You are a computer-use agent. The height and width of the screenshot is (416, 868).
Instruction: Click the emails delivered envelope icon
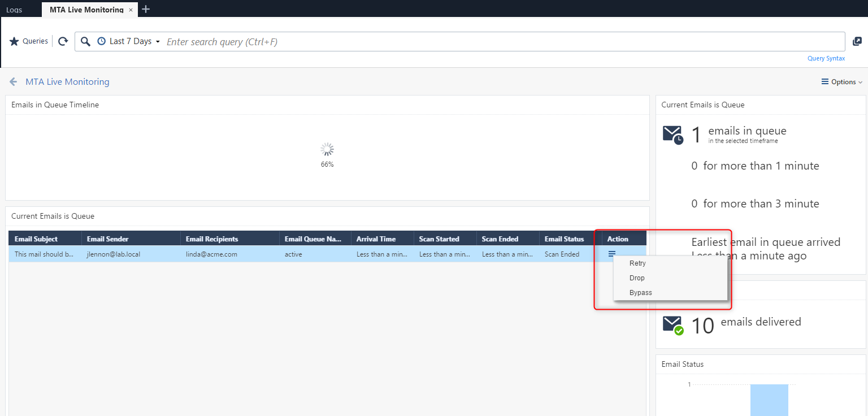point(673,325)
